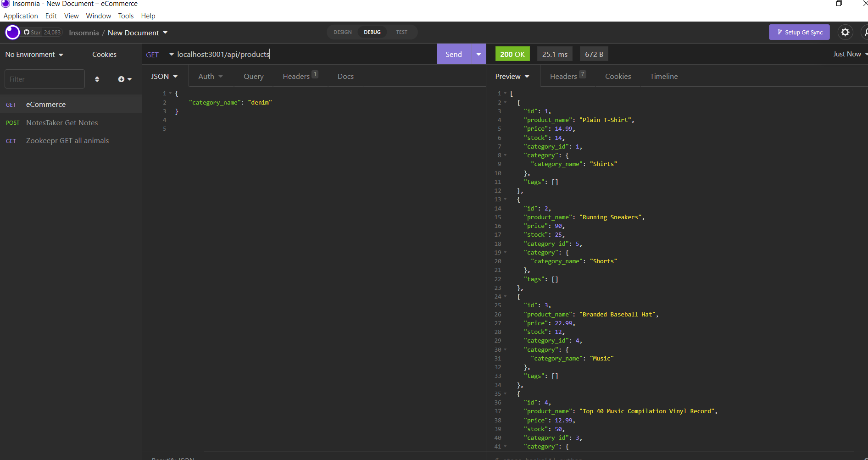The height and width of the screenshot is (460, 868).
Task: Click the Insomnia logo in the top-left
Action: (x=12, y=32)
